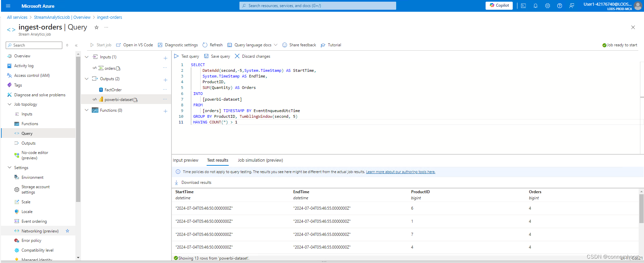Open Activity log
The height and width of the screenshot is (263, 644).
click(24, 66)
